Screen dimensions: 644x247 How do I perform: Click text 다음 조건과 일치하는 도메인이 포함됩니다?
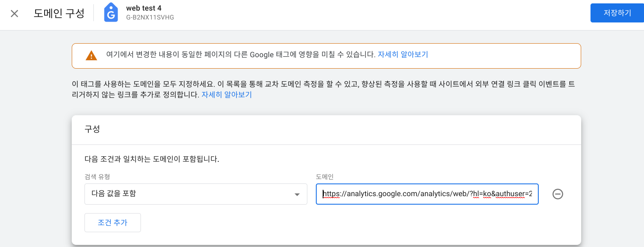point(152,160)
